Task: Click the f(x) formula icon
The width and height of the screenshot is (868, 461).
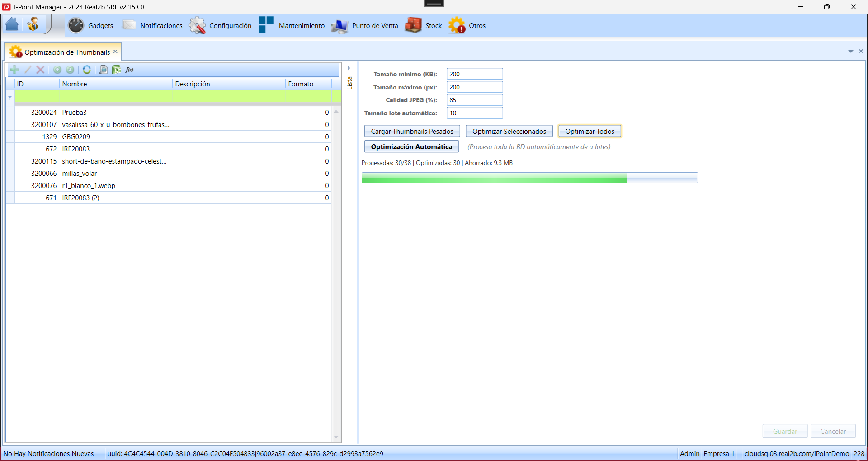Action: click(129, 70)
